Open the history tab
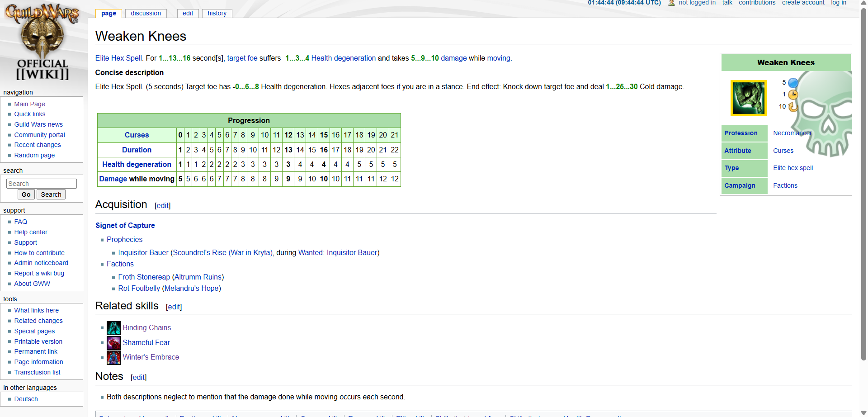868x417 pixels. click(217, 13)
